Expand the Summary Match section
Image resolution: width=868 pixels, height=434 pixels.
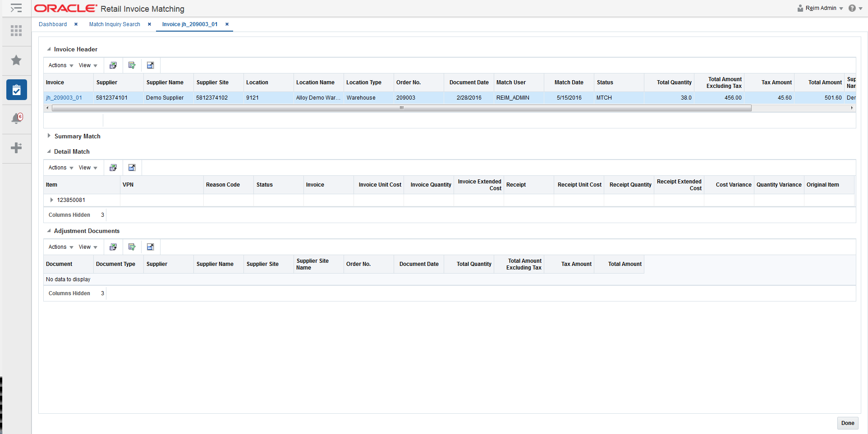pyautogui.click(x=49, y=136)
